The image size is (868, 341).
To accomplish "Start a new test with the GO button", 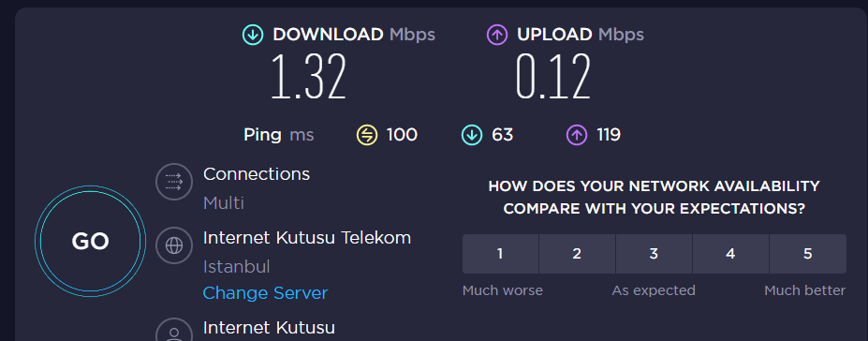I will click(x=90, y=241).
